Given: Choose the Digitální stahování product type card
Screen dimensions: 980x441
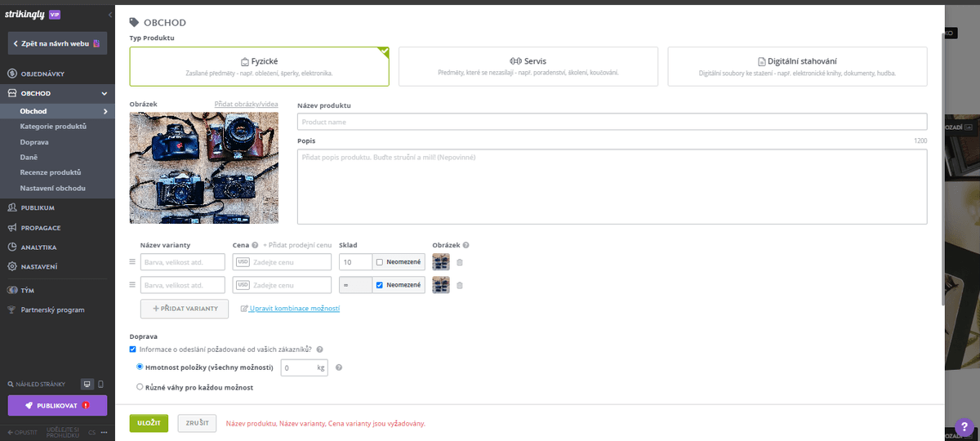Looking at the screenshot, I should 797,66.
